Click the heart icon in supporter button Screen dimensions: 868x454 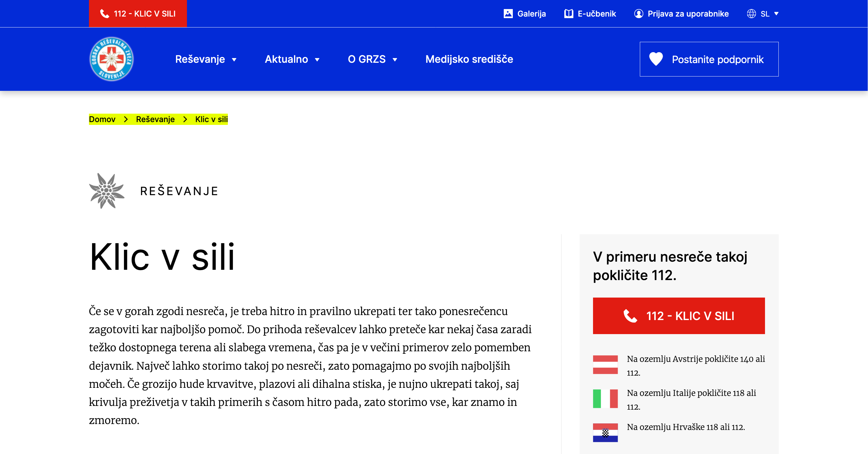coord(656,59)
